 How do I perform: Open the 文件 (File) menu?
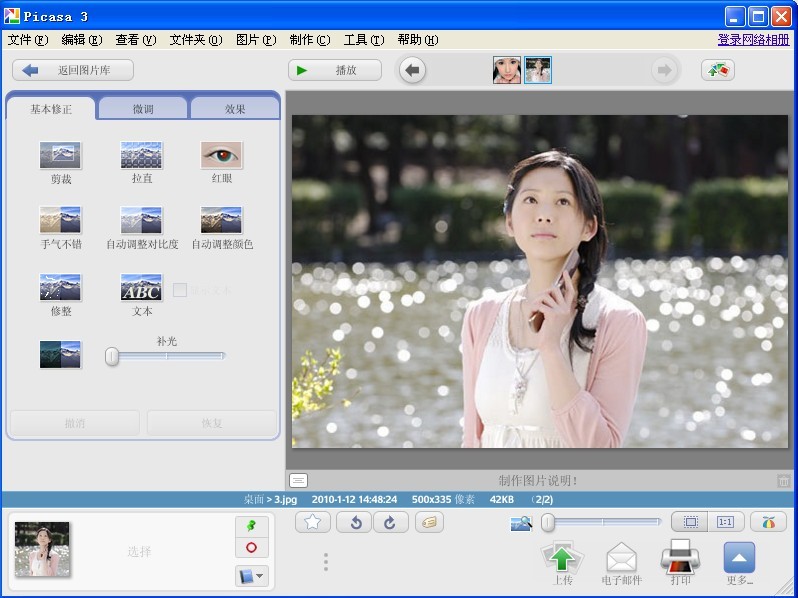click(x=27, y=40)
